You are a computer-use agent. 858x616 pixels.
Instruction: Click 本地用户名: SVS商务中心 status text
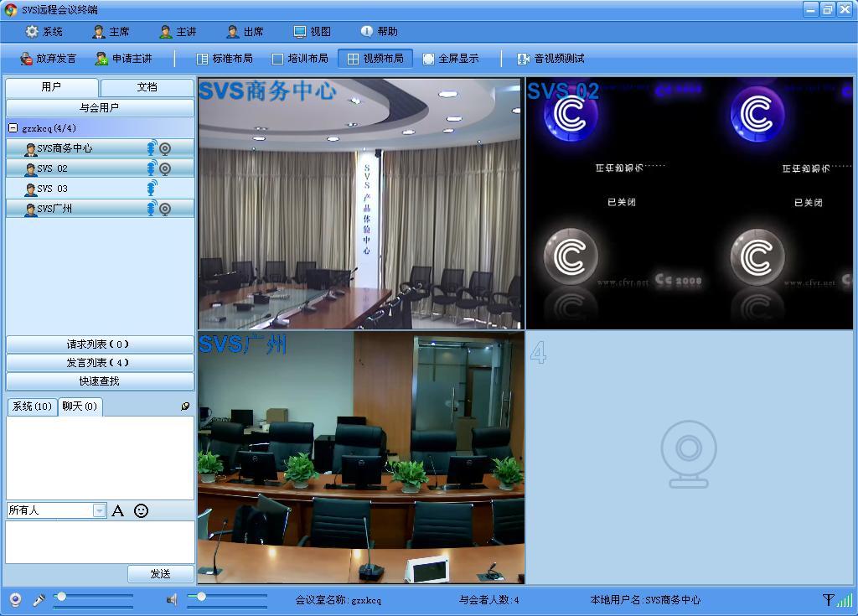coord(645,600)
